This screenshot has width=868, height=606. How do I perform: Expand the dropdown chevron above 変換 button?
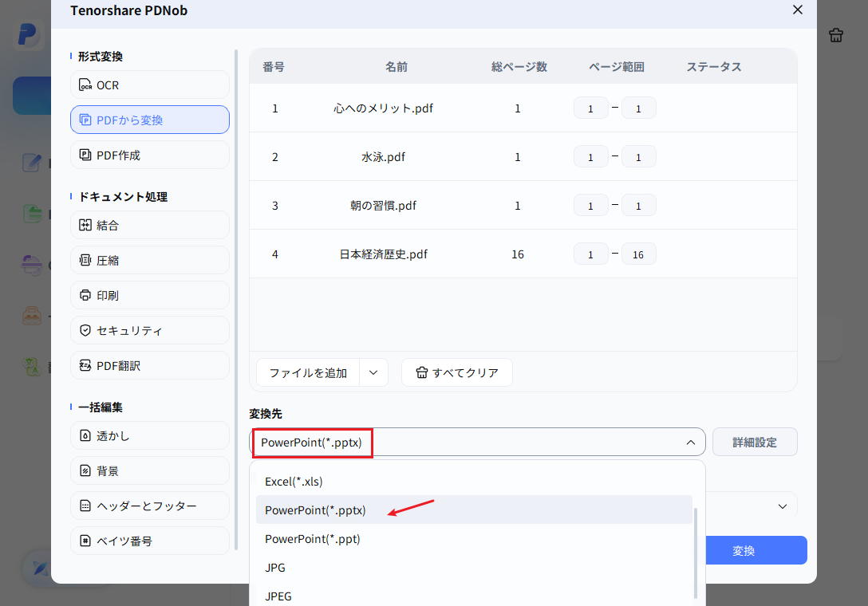[782, 506]
